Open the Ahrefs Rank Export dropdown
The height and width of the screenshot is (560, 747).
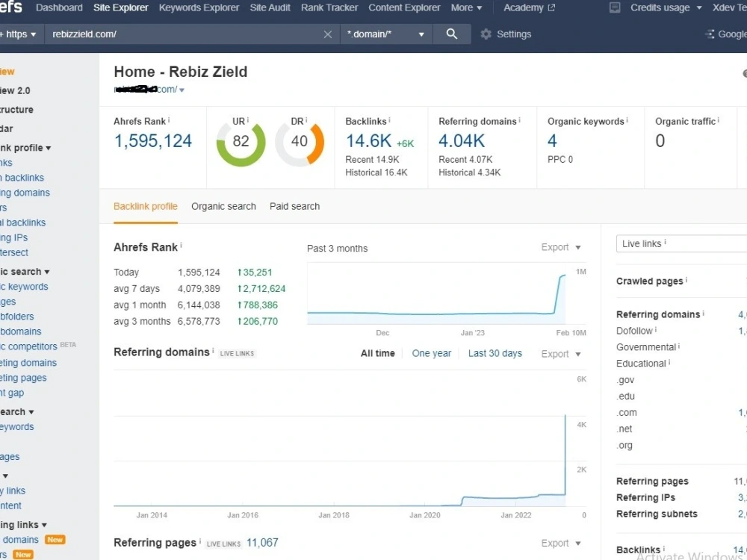click(561, 247)
